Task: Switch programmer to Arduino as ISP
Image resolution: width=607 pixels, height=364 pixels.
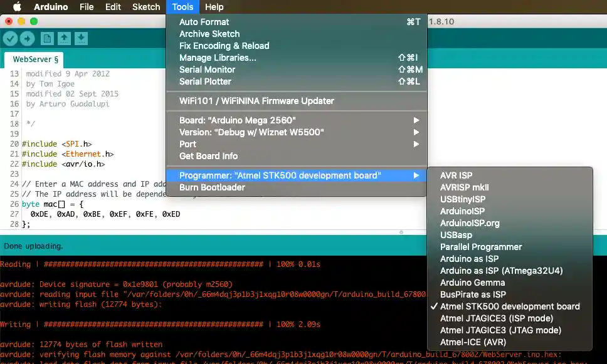Action: click(x=469, y=259)
